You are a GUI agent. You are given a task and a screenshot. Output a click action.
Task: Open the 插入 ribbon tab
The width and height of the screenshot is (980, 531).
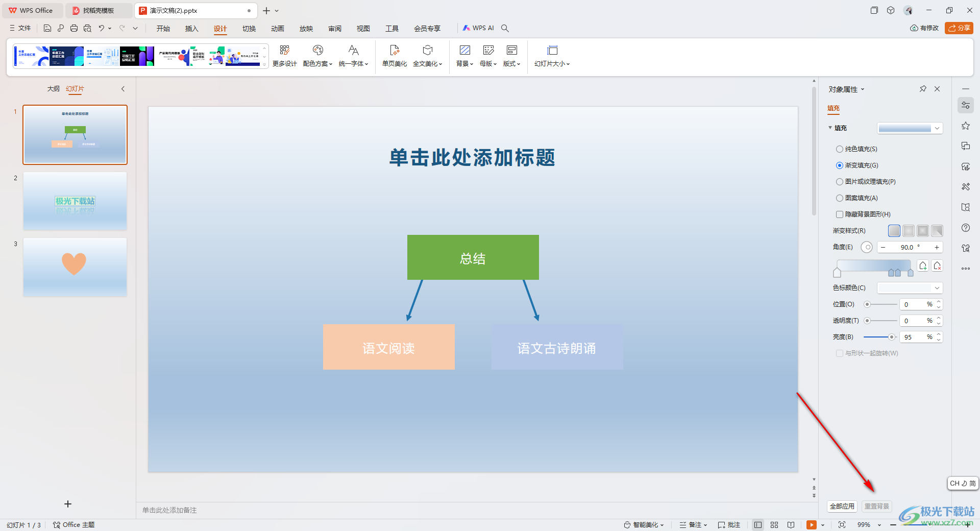[192, 29]
